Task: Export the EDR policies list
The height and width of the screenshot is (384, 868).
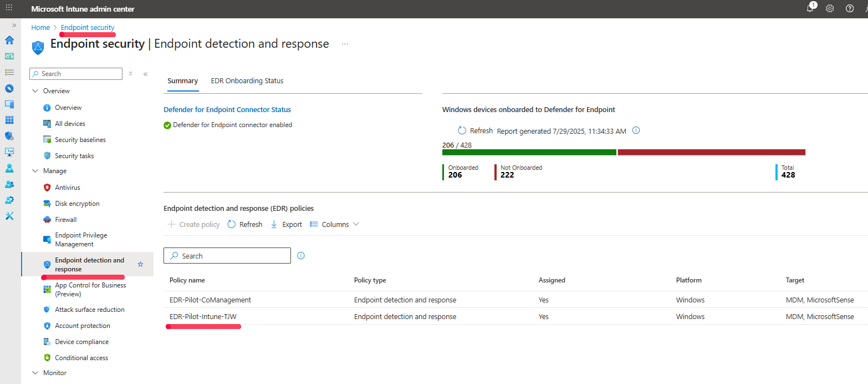Action: point(286,224)
